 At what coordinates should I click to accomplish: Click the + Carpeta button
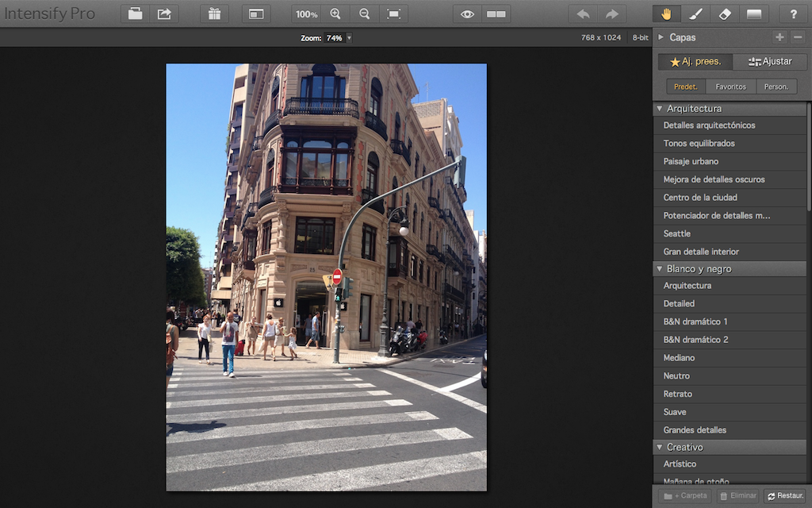(685, 496)
